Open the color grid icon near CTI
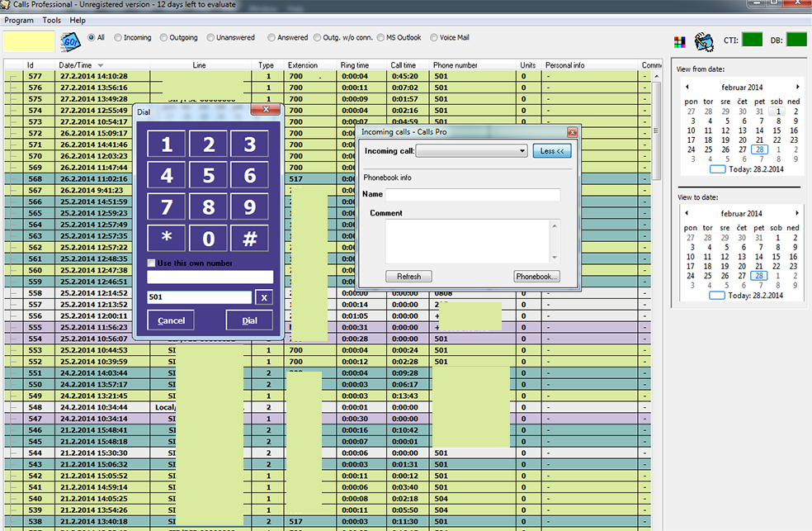Image resolution: width=812 pixels, height=531 pixels. (x=679, y=41)
